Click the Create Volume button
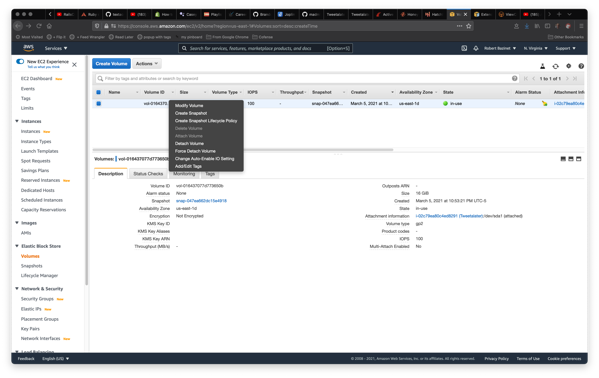 111,63
